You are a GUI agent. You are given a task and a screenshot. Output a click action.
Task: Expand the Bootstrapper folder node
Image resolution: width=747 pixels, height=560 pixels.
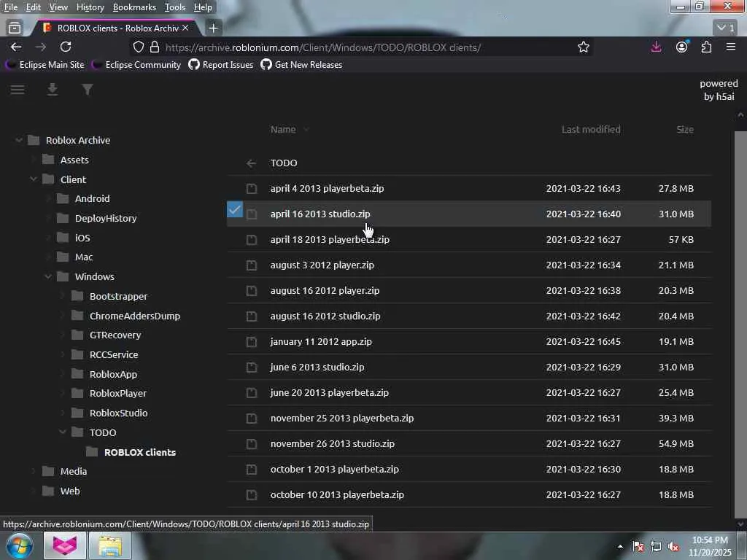tap(63, 296)
